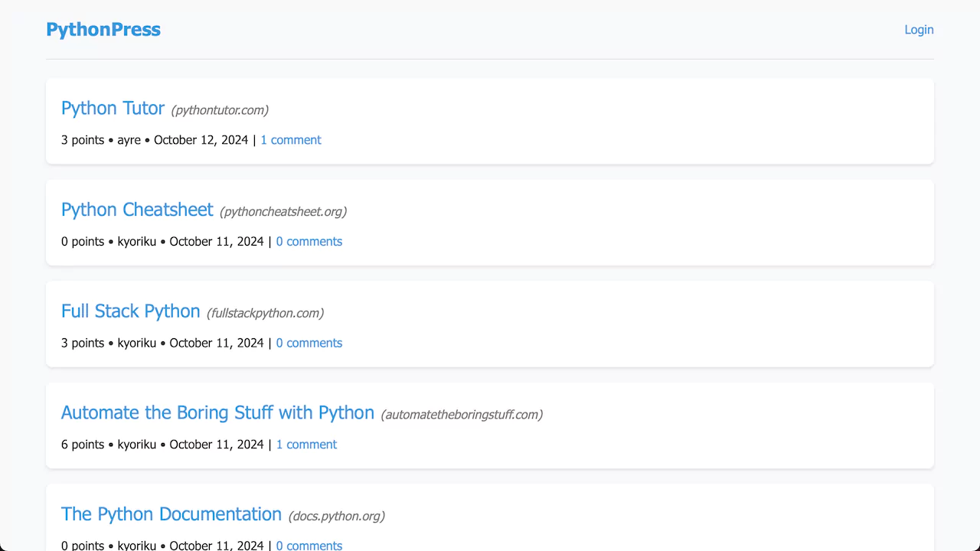
Task: Click the fullstackpython.com domain label
Action: [265, 312]
